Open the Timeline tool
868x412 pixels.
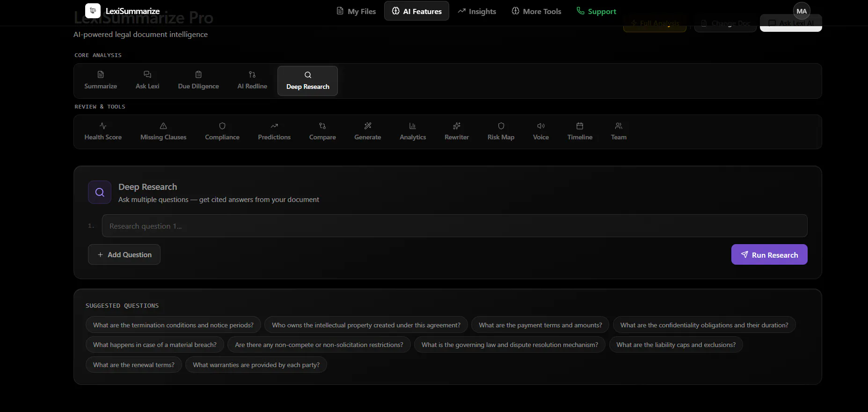[580, 131]
